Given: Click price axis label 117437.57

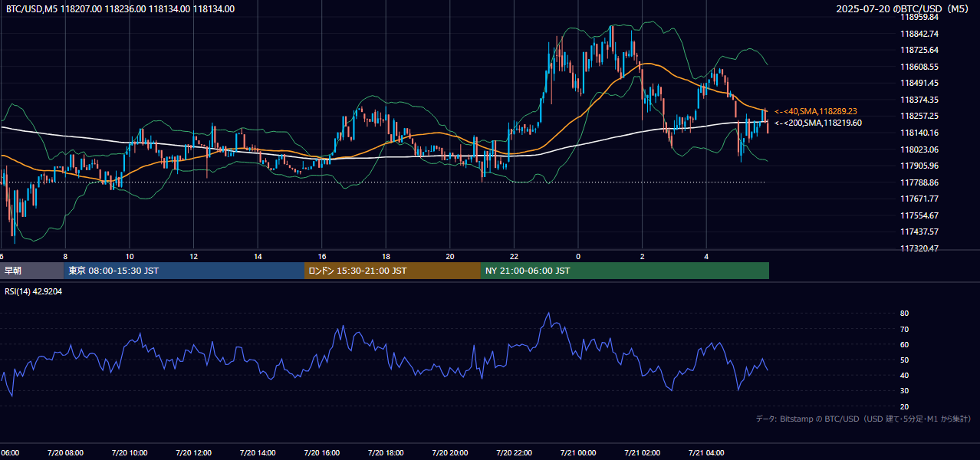Looking at the screenshot, I should click(x=920, y=232).
